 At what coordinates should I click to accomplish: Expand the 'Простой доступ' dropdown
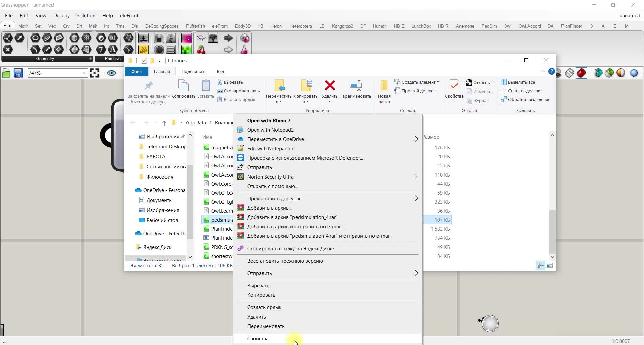(x=436, y=91)
